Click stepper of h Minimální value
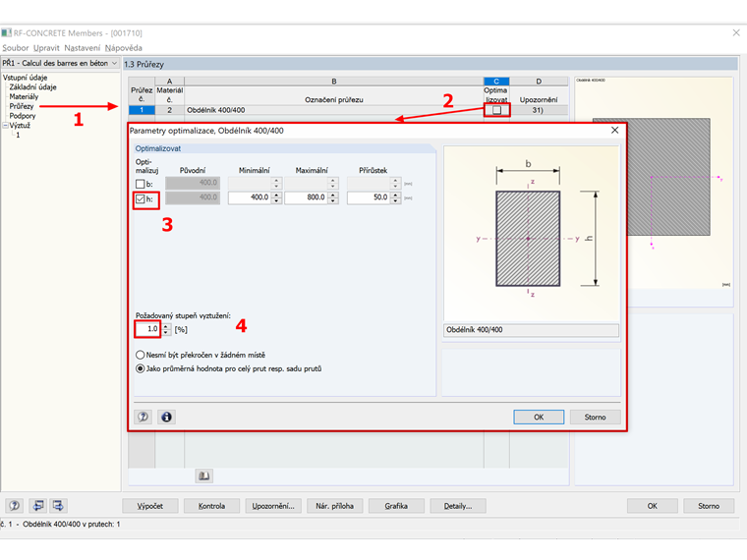The image size is (747, 560). (277, 197)
